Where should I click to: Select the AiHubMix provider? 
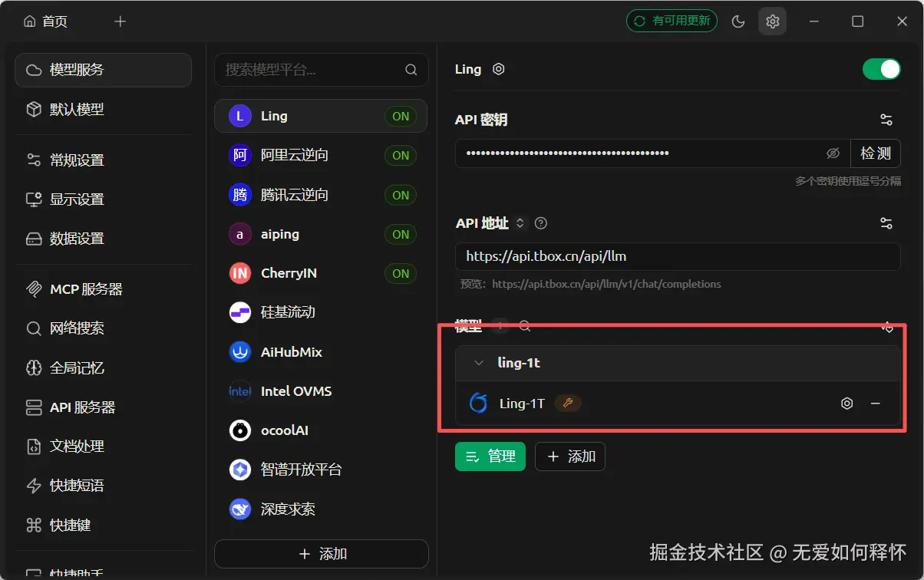coord(321,352)
